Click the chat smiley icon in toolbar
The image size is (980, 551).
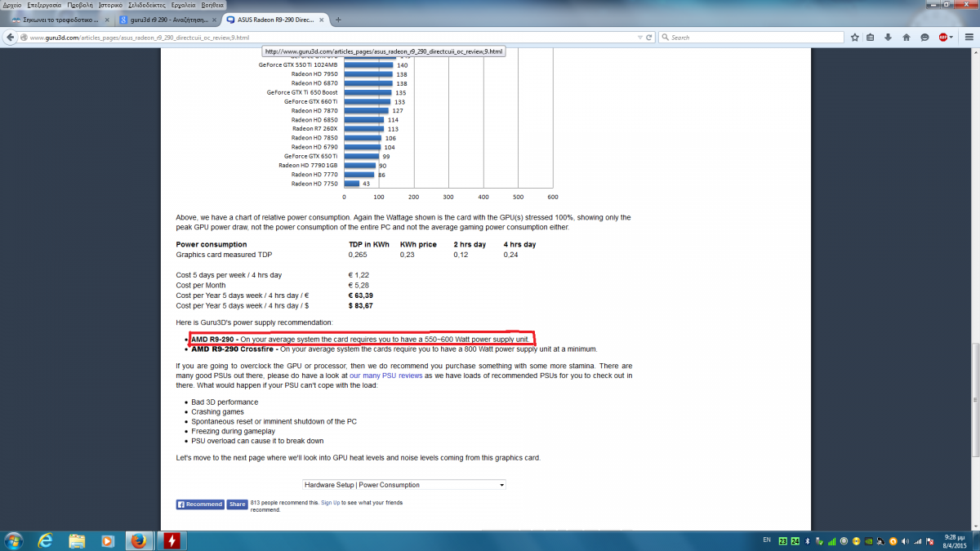tap(924, 37)
